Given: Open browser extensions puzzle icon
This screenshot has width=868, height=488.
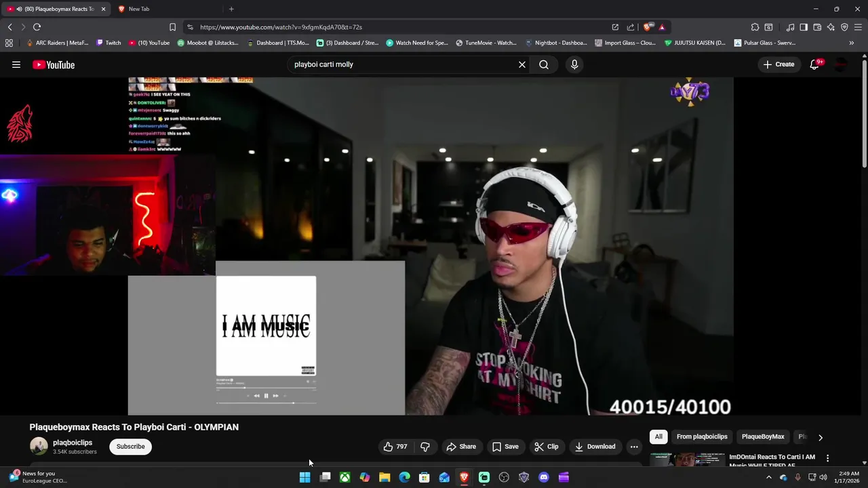Looking at the screenshot, I should [755, 27].
